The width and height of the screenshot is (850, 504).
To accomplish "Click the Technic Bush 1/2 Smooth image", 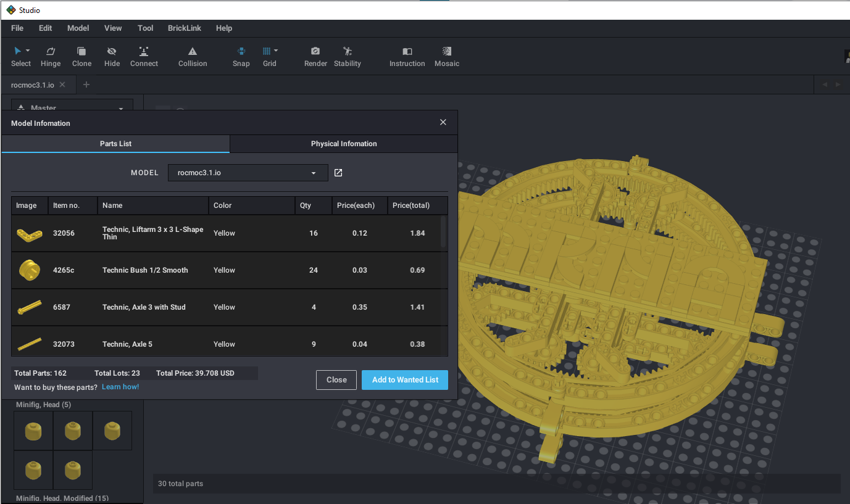I will point(29,270).
